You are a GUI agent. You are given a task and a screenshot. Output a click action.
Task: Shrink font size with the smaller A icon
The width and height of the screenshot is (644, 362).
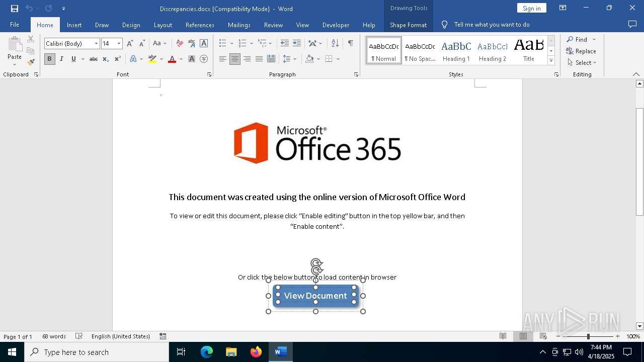[142, 43]
